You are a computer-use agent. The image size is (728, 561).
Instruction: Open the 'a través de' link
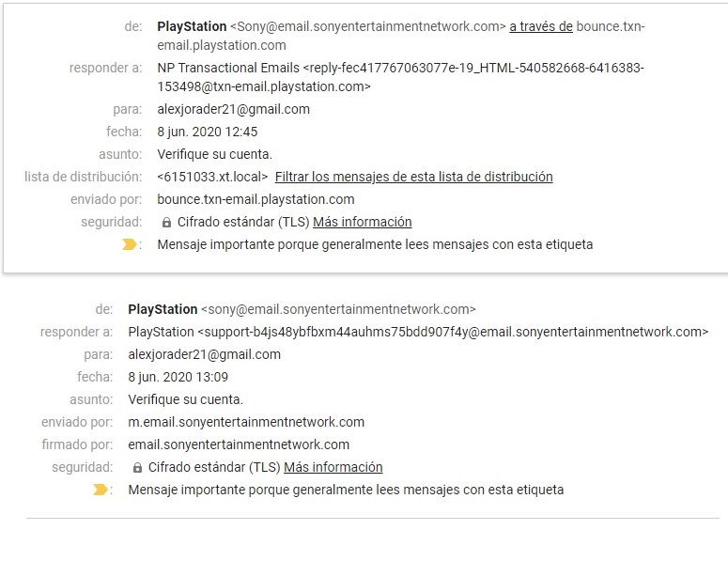point(541,26)
